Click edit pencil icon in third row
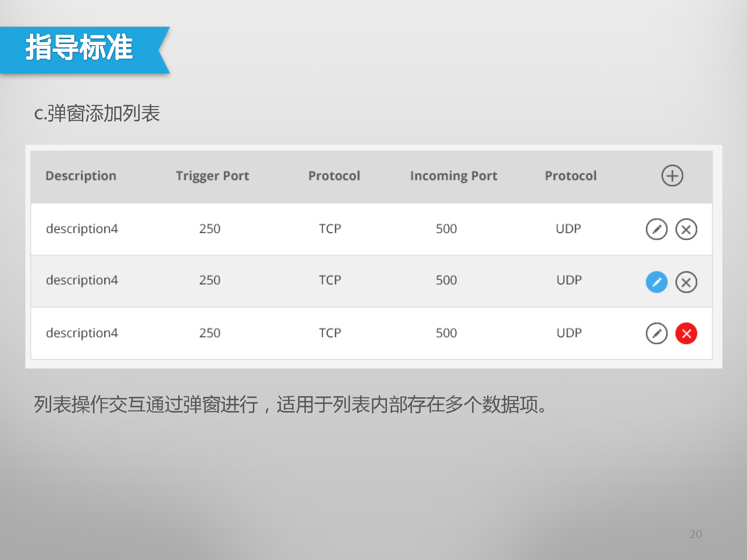747x560 pixels. tap(656, 333)
